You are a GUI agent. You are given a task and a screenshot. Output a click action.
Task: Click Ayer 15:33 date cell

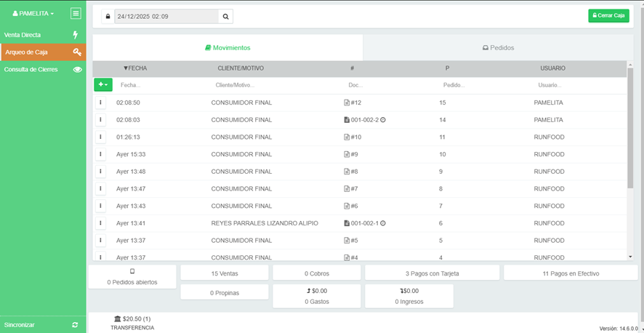tap(132, 154)
